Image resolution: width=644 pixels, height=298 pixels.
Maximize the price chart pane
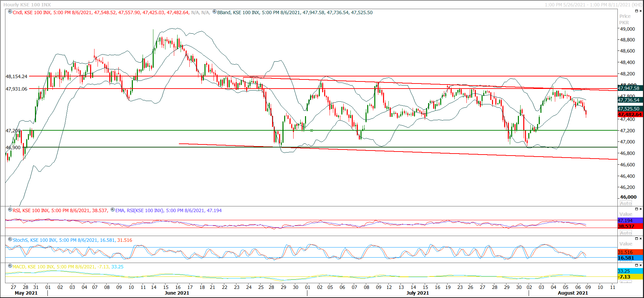636,11
